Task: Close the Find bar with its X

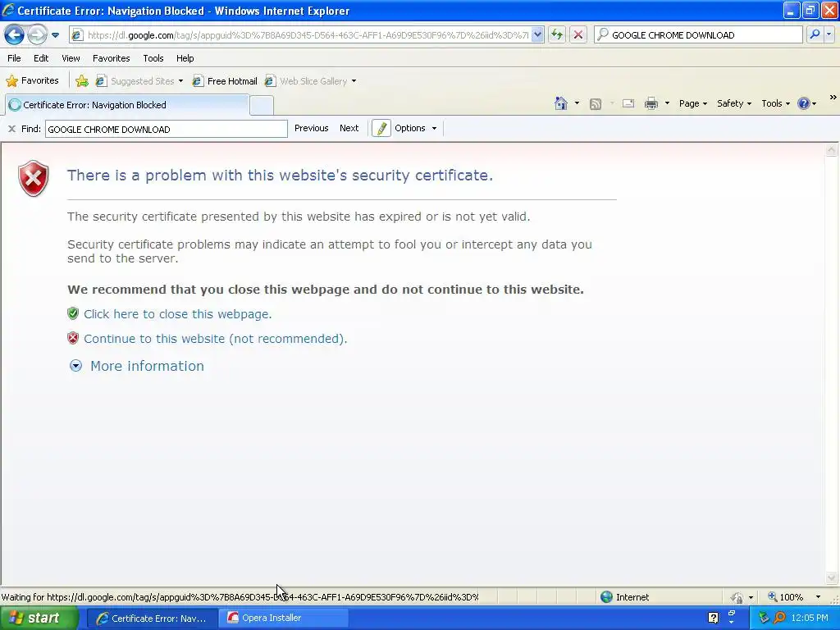Action: pos(11,129)
